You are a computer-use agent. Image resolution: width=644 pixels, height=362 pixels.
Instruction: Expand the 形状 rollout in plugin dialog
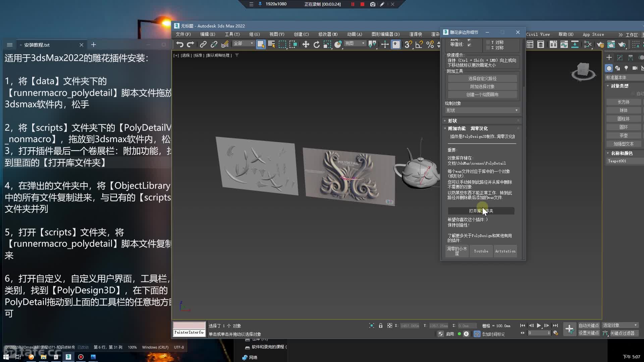(x=482, y=121)
